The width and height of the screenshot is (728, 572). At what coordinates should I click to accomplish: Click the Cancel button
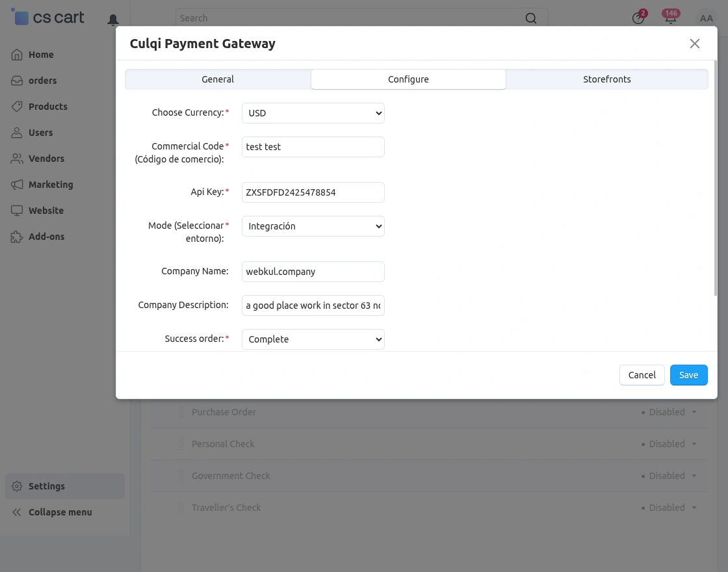[x=642, y=374]
